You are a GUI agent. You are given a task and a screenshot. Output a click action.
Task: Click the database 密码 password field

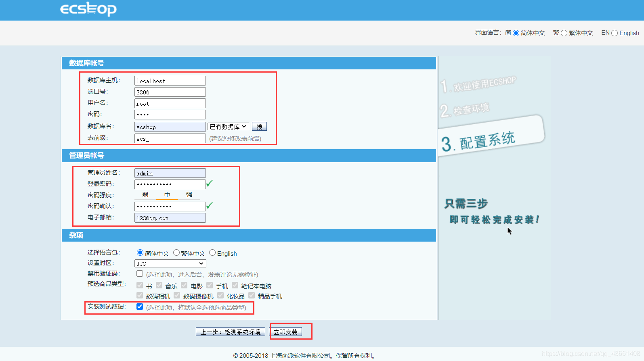[x=170, y=115]
